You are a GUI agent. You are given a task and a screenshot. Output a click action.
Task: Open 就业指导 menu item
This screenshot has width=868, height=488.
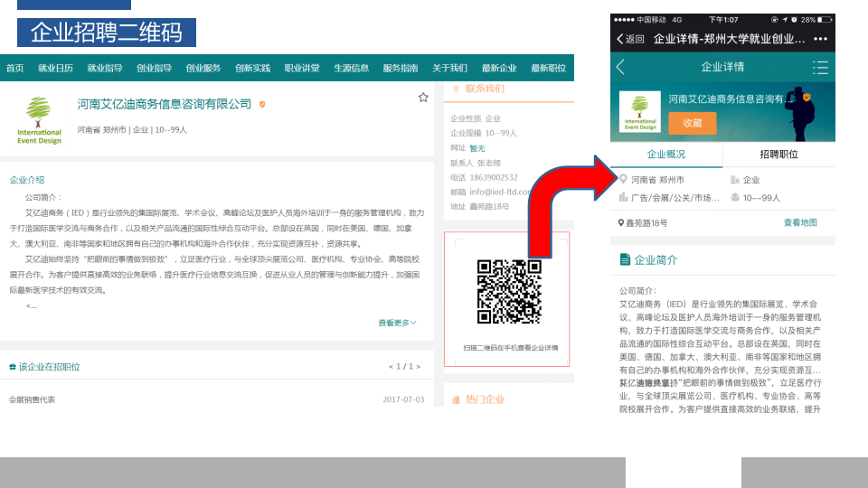coord(105,68)
